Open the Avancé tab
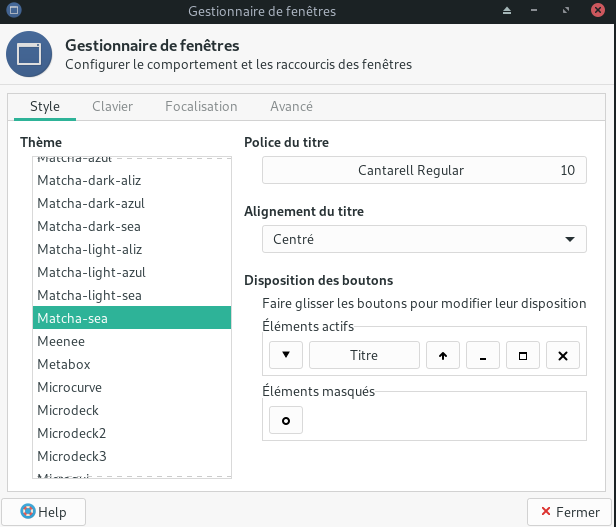This screenshot has height=527, width=616. pos(291,106)
